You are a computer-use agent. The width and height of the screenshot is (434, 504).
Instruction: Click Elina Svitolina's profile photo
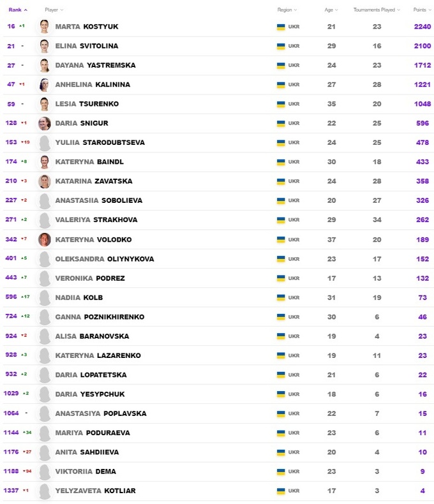[x=44, y=46]
